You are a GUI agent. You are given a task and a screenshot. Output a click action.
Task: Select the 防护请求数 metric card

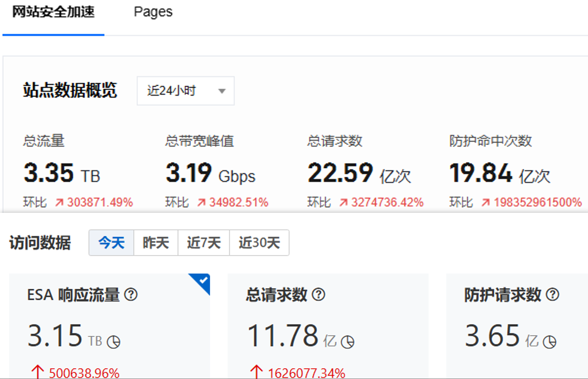[517, 326]
